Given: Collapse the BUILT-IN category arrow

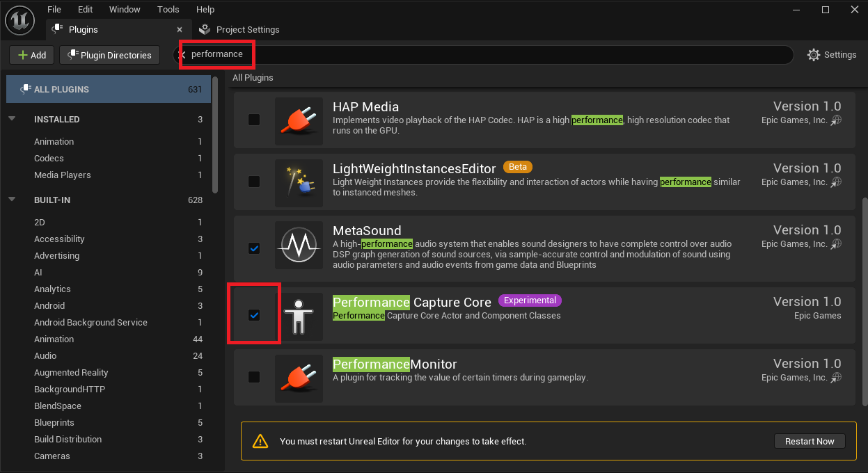Looking at the screenshot, I should point(12,200).
